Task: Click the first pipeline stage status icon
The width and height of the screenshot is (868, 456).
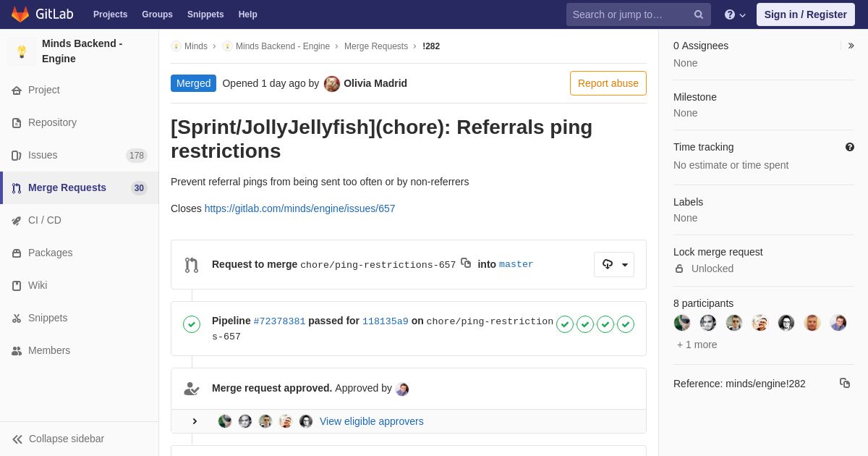Action: [x=565, y=324]
